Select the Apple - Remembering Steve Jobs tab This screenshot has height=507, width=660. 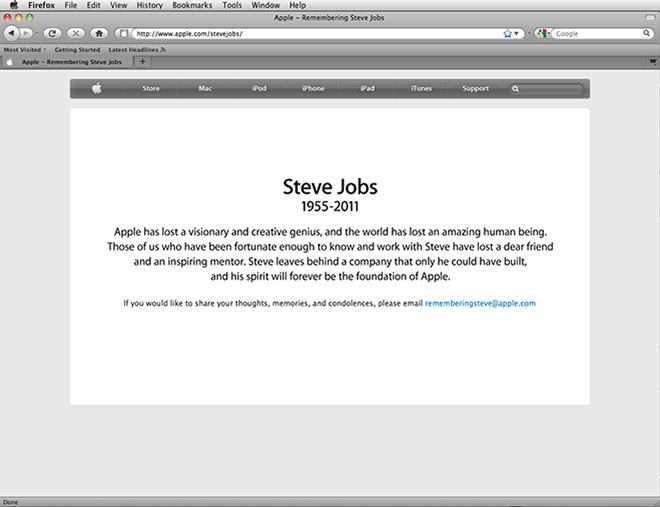click(x=67, y=62)
